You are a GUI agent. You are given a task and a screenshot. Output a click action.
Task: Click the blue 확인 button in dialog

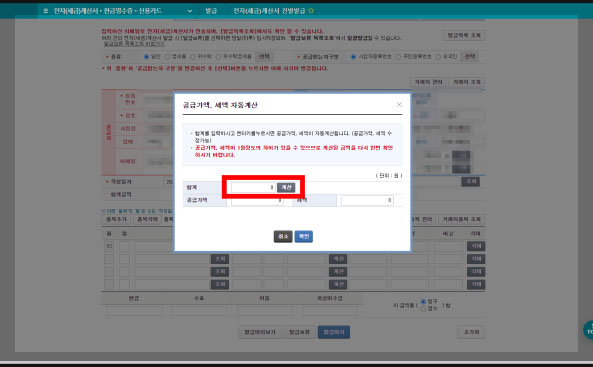[x=304, y=236]
